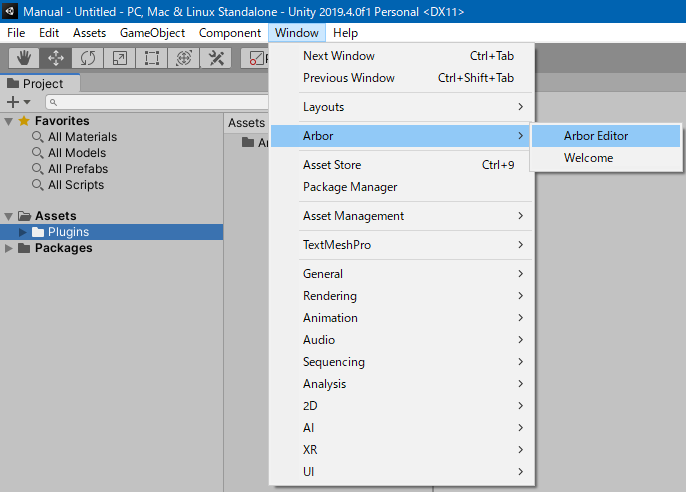Select the Packages folder row
Image resolution: width=686 pixels, height=492 pixels.
pos(112,248)
